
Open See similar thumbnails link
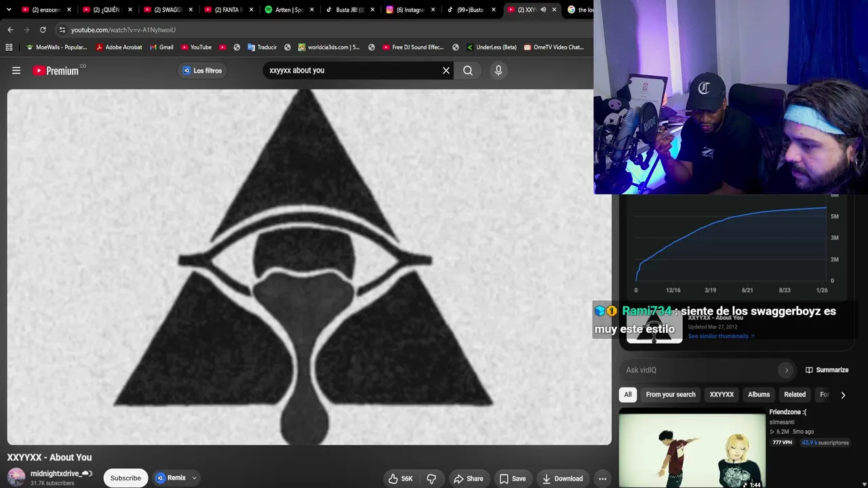click(721, 336)
